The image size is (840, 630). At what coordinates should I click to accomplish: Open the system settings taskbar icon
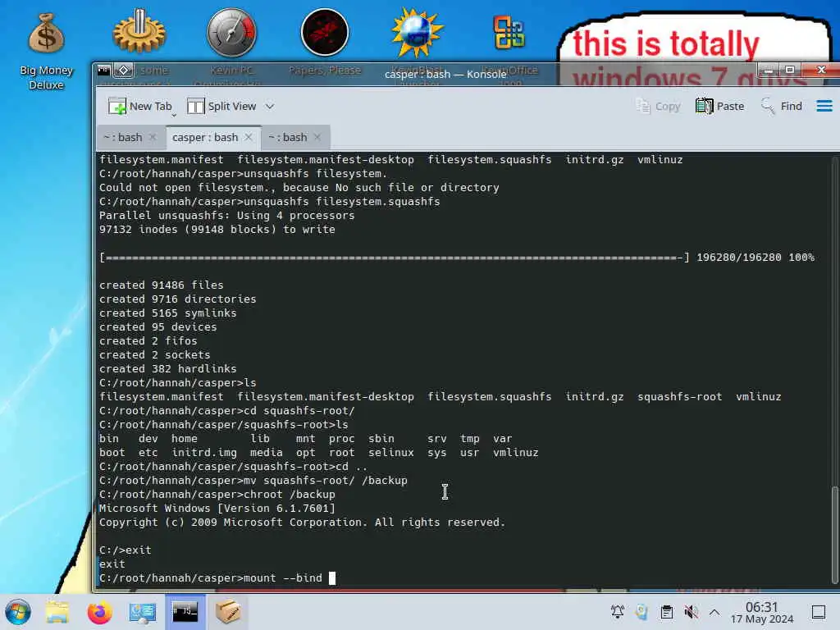pos(142,612)
